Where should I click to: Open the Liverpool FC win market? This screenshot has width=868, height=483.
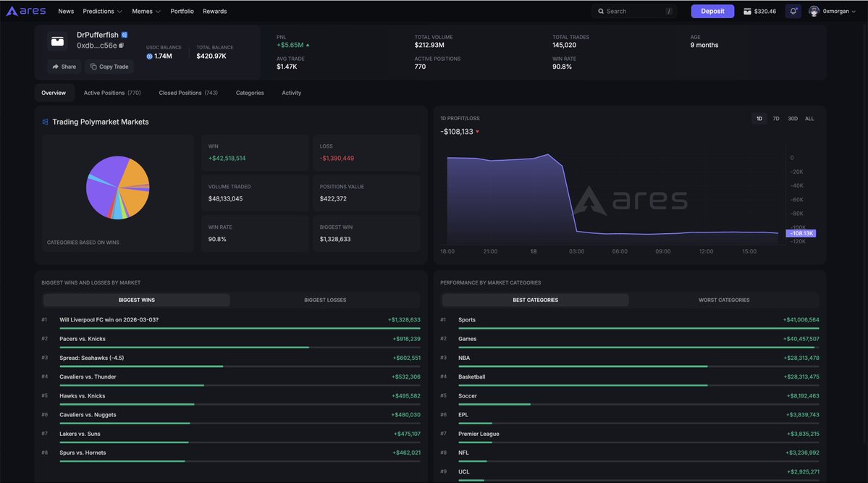tap(110, 318)
